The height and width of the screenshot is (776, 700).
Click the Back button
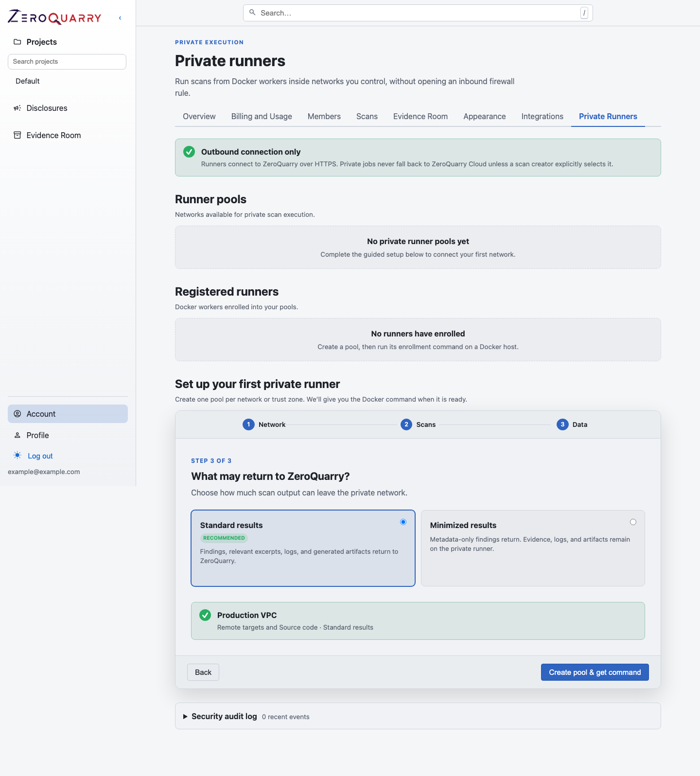click(203, 672)
